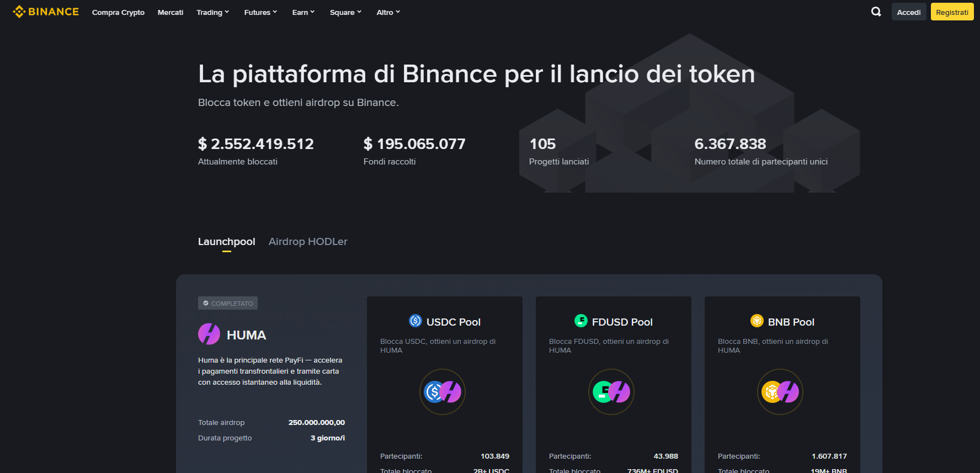Click the 'Totale airdrop' label

221,423
